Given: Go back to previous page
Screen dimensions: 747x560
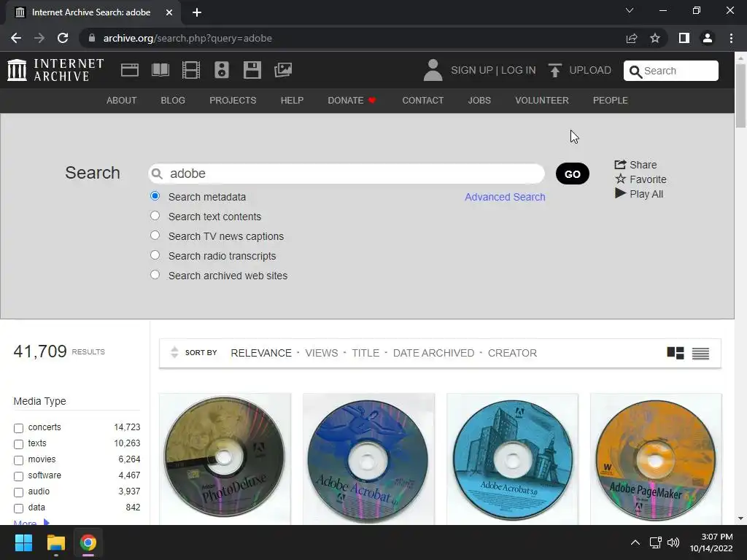Looking at the screenshot, I should tap(16, 38).
